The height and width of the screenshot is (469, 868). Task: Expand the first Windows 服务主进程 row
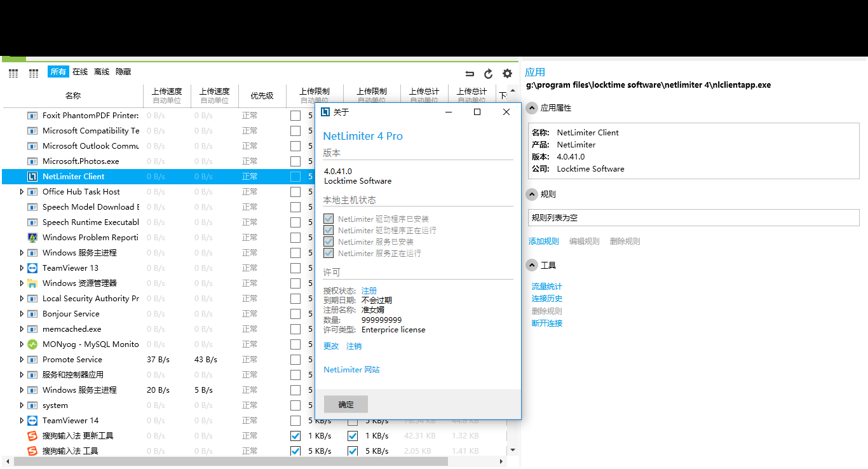[x=22, y=253]
